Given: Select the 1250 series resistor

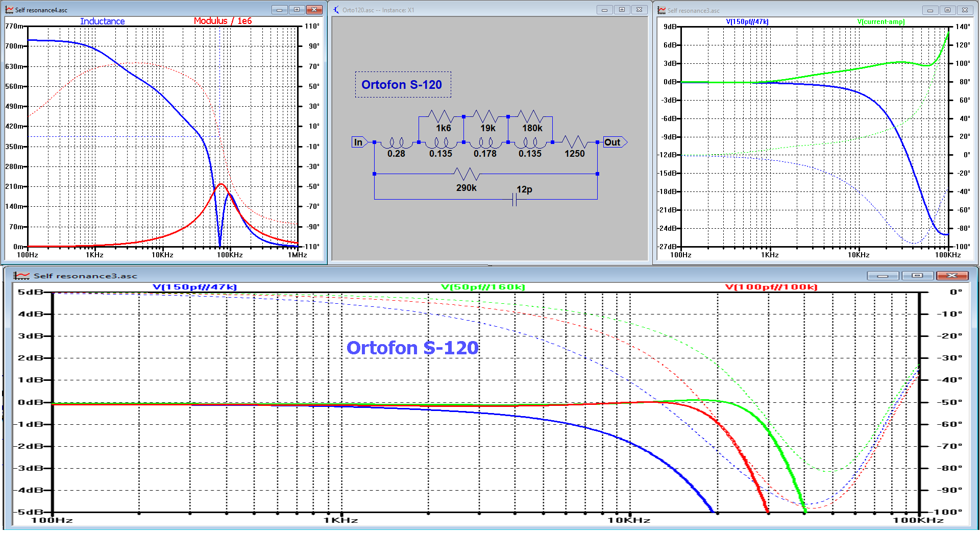Looking at the screenshot, I should point(575,142).
